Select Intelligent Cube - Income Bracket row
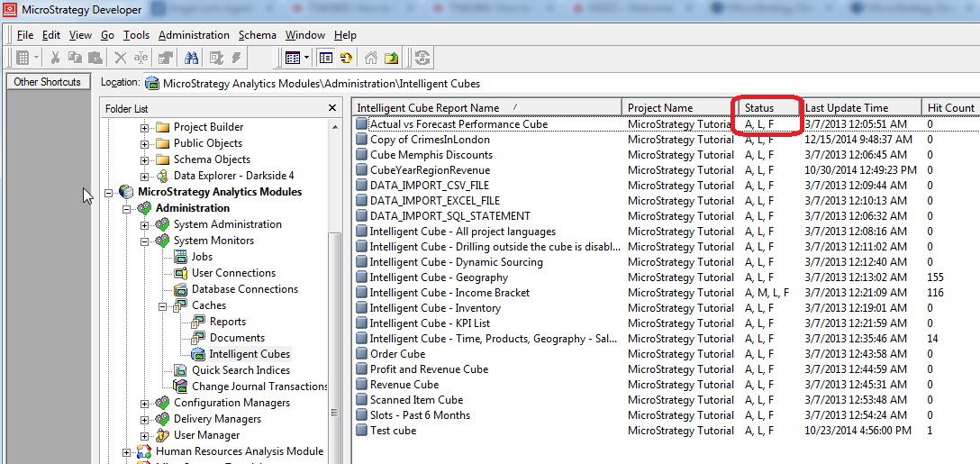 coord(665,293)
